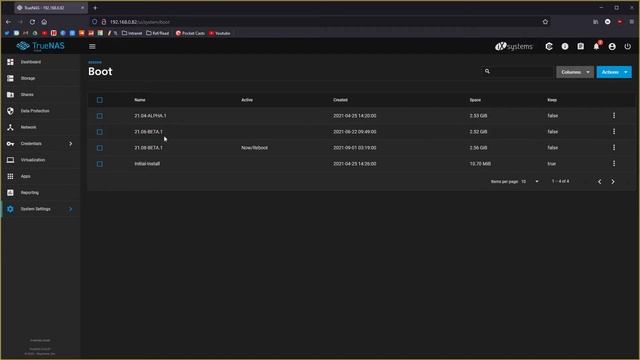Click the Apps grid icon
Viewport: 640px width, 360px height.
10,176
